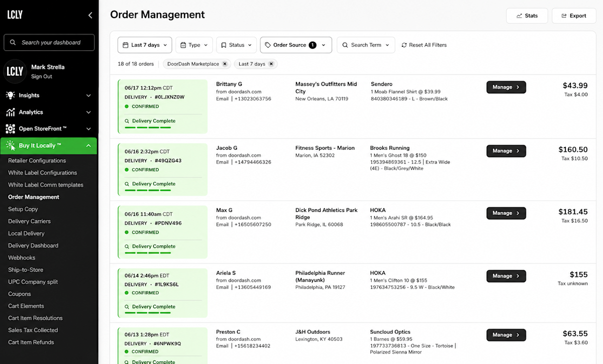The width and height of the screenshot is (603, 364).
Task: Click magnifier icon beside Delivery Complete for #49QZG43
Action: (x=127, y=184)
